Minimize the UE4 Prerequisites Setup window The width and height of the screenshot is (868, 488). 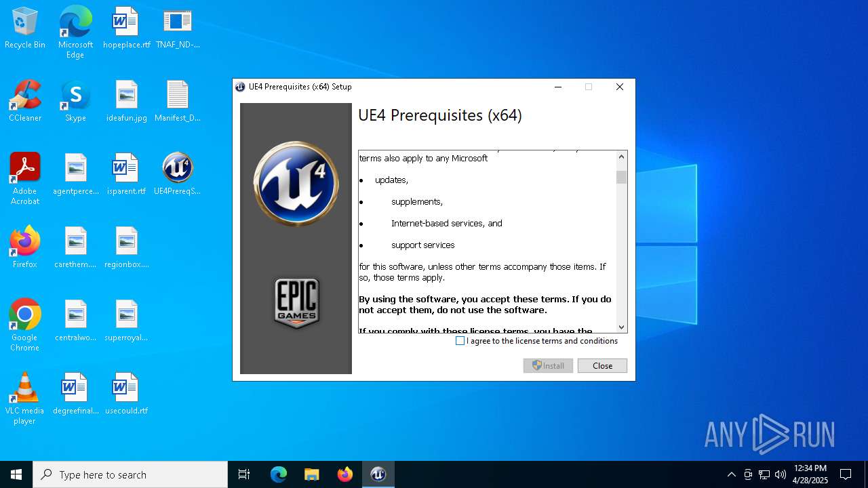557,87
